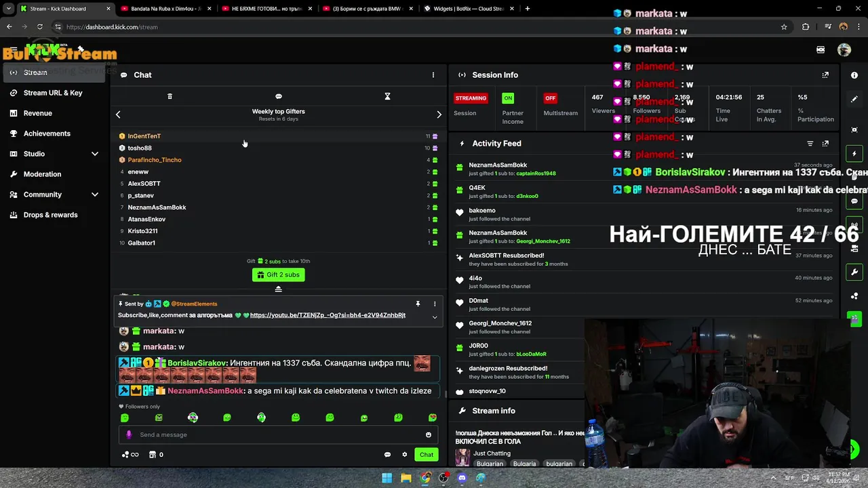Click d3nkoo0 username in activity feed
This screenshot has width=868, height=488.
[527, 196]
